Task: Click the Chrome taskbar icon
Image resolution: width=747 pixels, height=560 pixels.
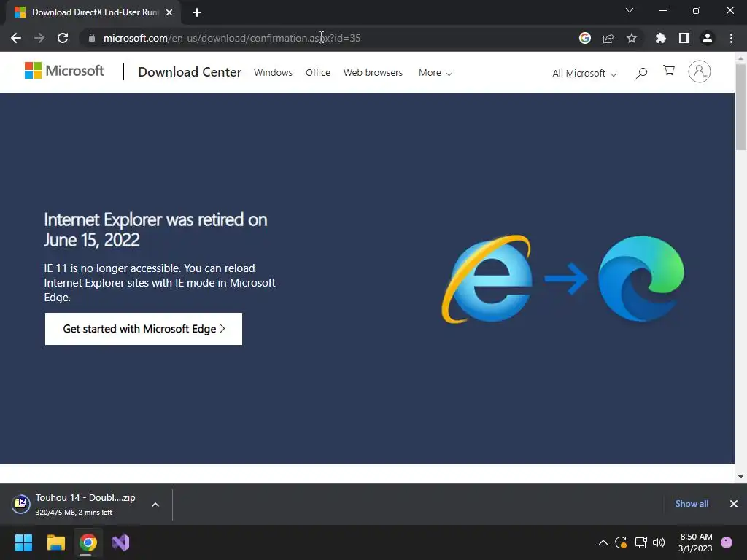Action: tap(88, 542)
